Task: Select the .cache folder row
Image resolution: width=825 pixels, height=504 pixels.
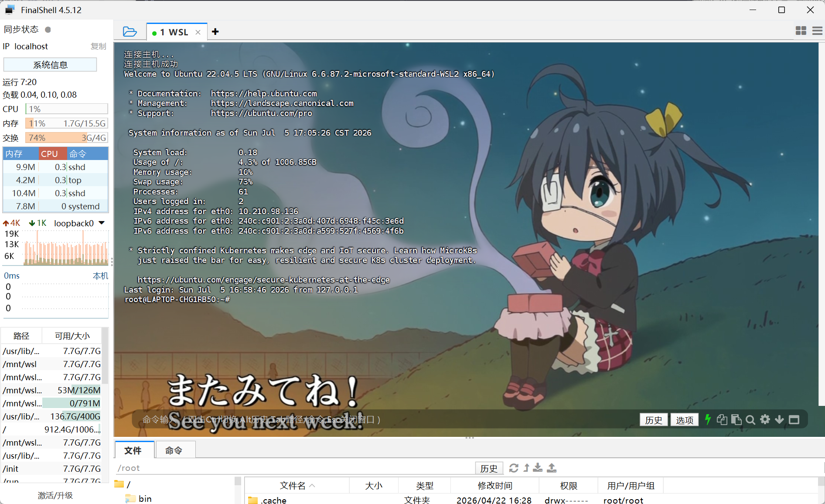Action: (x=531, y=500)
